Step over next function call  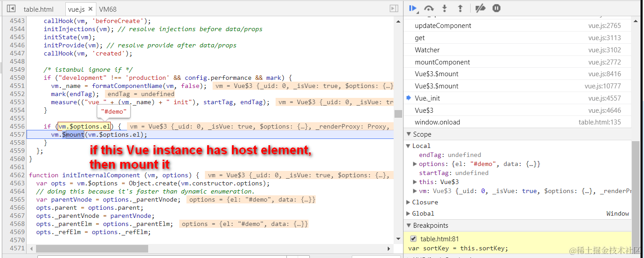429,8
